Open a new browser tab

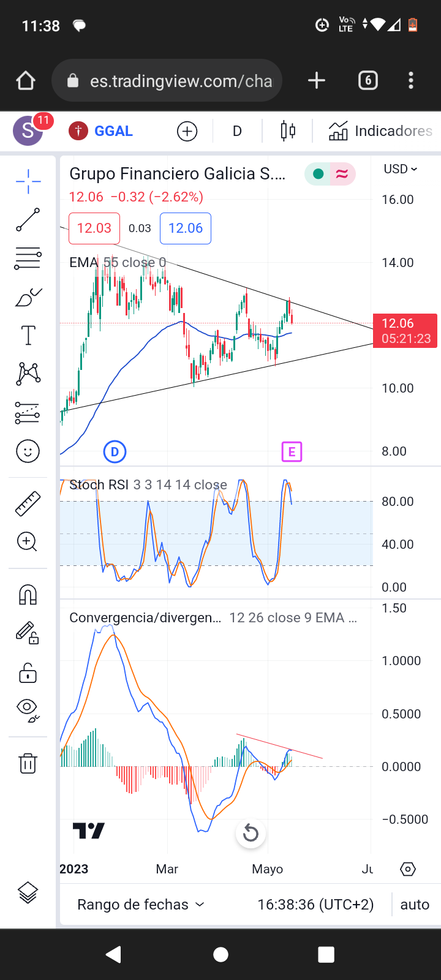316,80
